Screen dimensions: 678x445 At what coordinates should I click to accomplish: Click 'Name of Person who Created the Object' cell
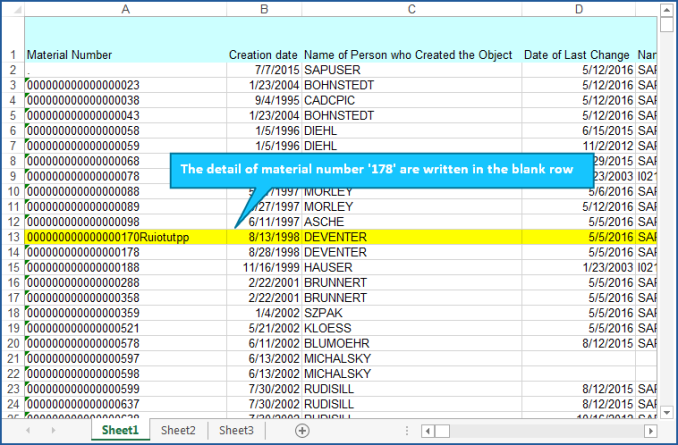click(x=412, y=40)
